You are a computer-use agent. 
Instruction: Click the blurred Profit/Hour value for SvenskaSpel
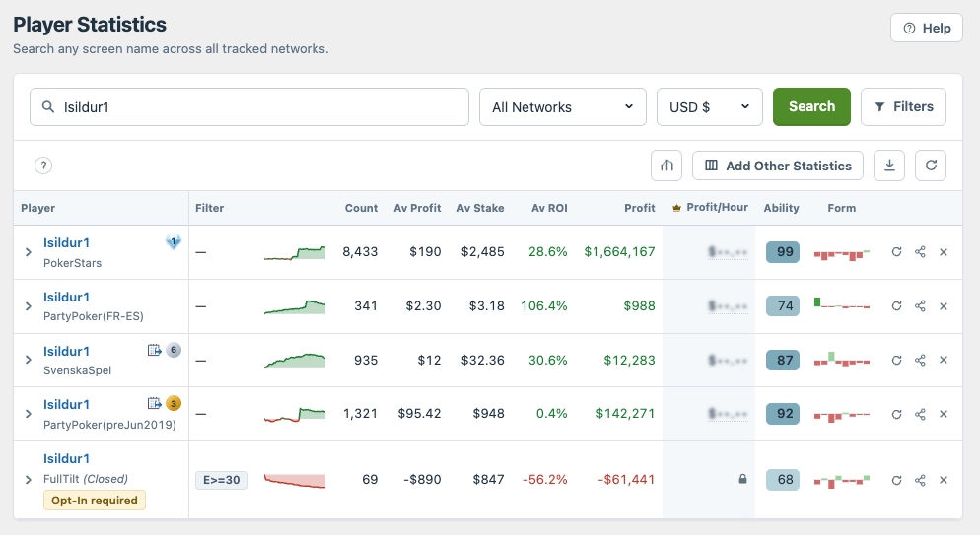click(x=728, y=361)
